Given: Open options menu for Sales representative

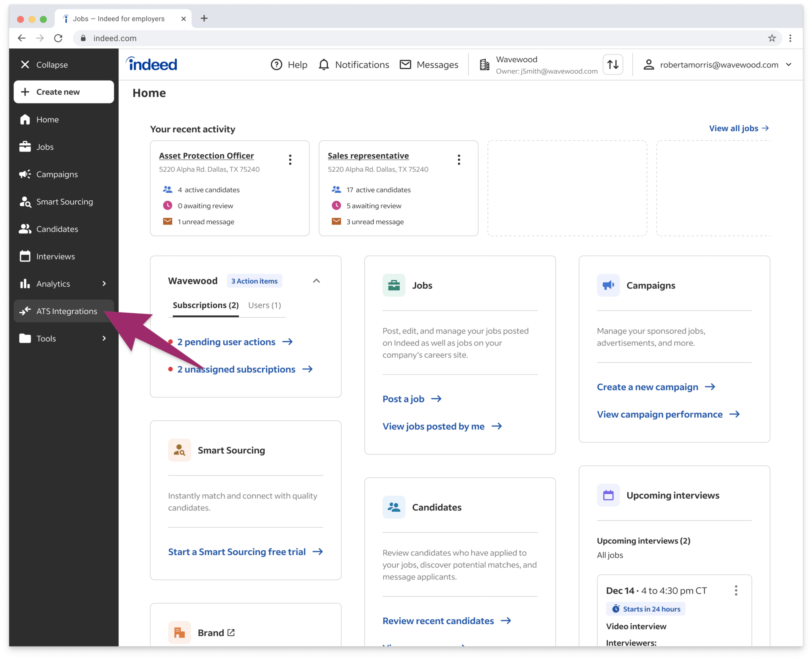Looking at the screenshot, I should click(x=459, y=159).
